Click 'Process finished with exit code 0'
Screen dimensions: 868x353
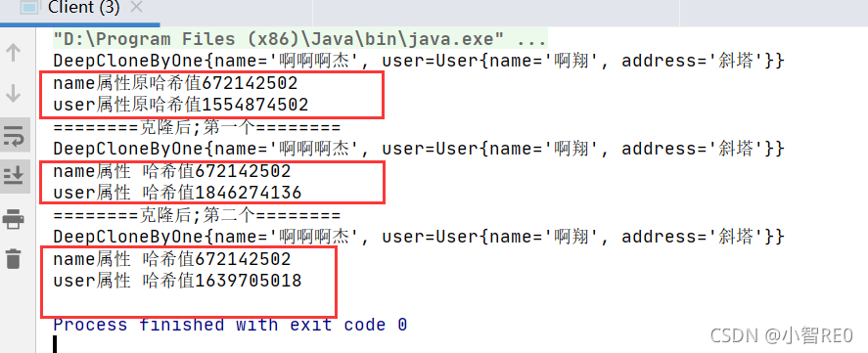coord(230,325)
